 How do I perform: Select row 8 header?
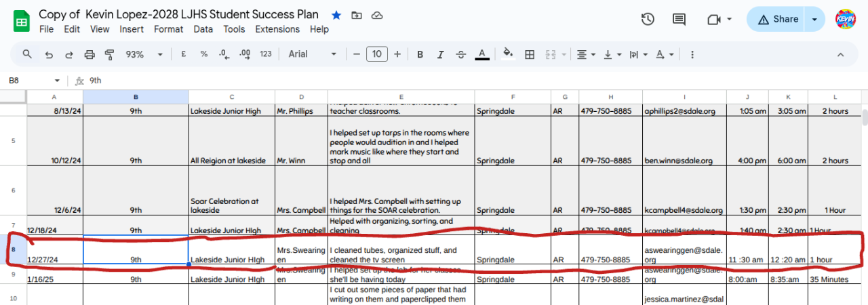[x=14, y=249]
